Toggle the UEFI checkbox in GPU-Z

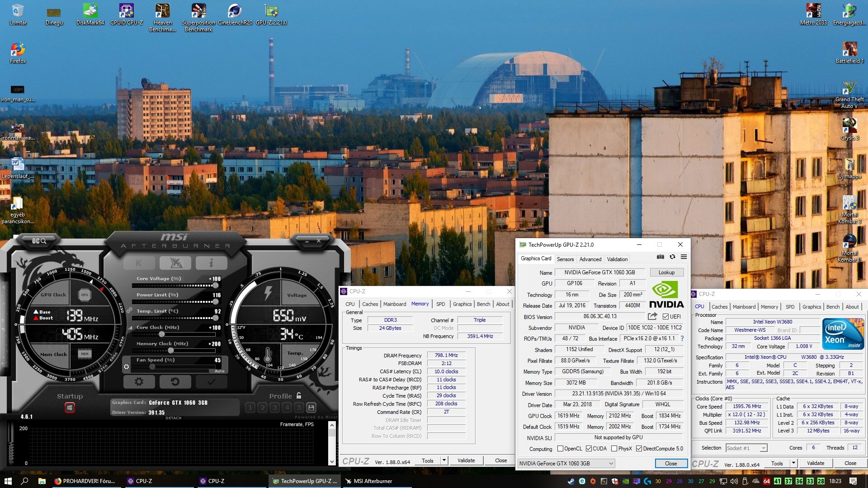pyautogui.click(x=665, y=317)
